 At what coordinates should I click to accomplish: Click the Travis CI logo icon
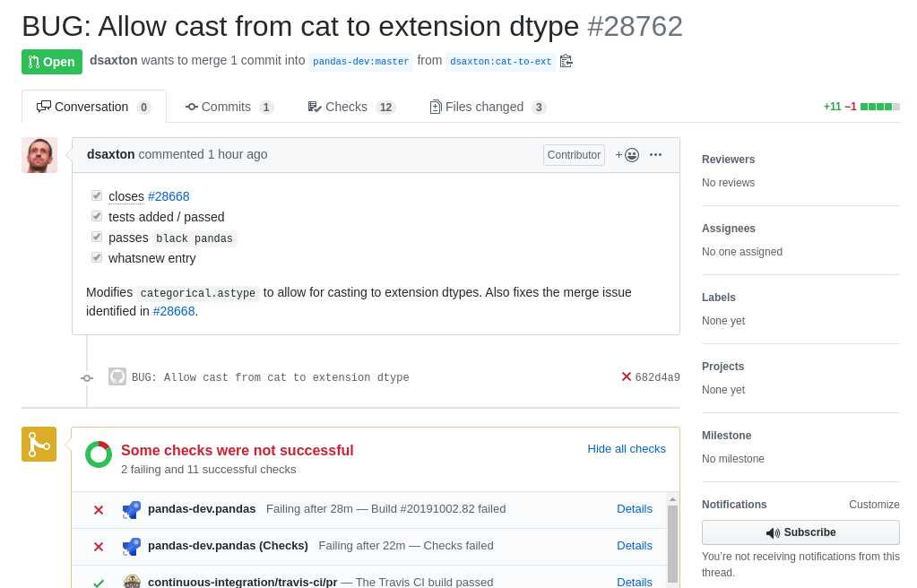click(x=132, y=582)
